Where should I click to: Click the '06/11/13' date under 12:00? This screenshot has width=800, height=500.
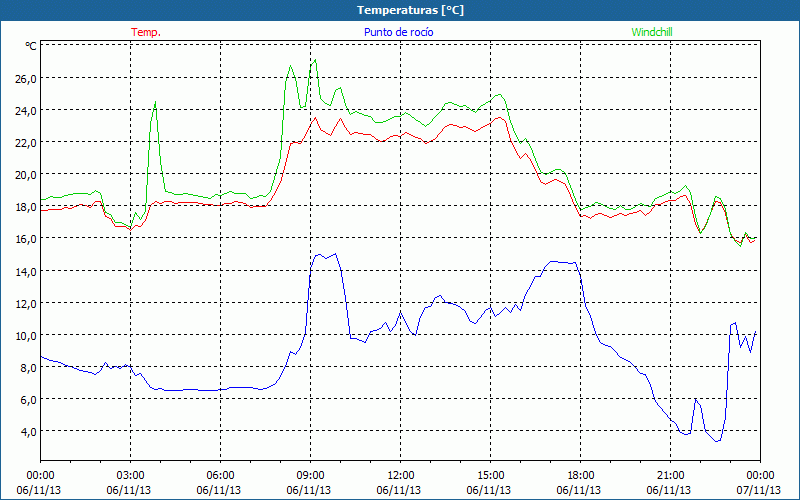[399, 490]
